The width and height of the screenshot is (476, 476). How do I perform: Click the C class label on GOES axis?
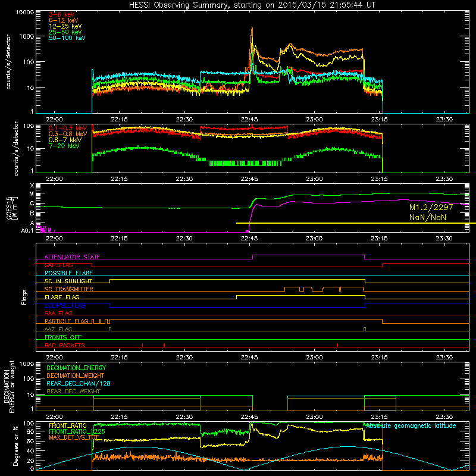tap(32, 203)
